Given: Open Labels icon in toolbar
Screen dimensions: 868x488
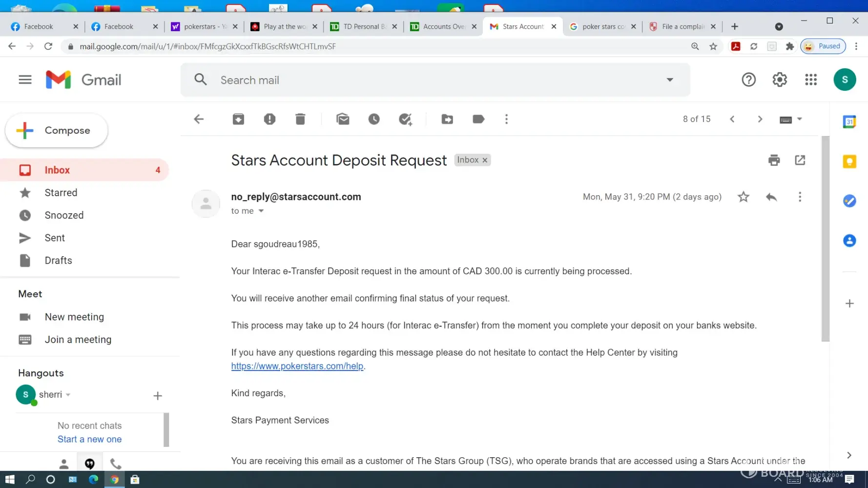Looking at the screenshot, I should click(478, 119).
